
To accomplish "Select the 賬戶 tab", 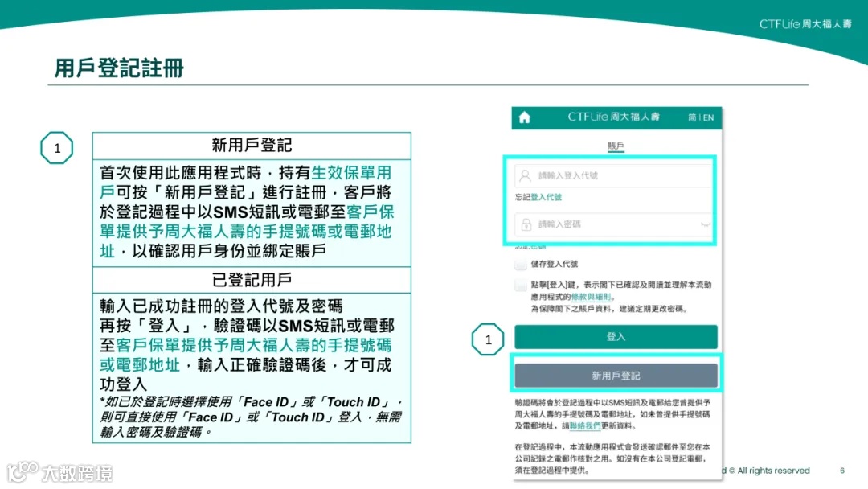I will coord(616,143).
